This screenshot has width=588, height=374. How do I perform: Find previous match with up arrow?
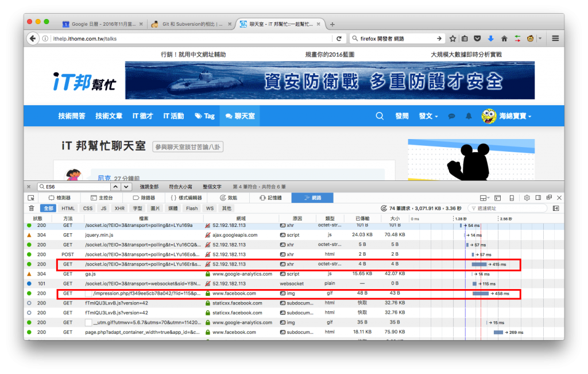coord(115,187)
